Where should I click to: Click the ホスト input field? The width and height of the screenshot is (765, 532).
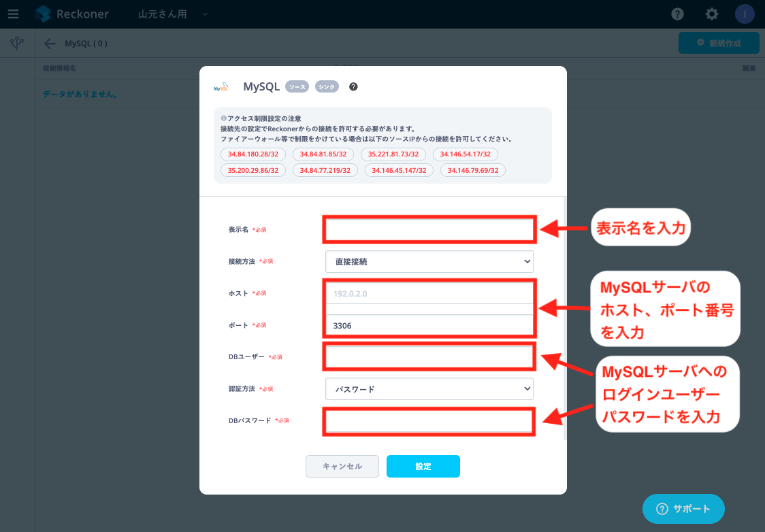tap(429, 293)
